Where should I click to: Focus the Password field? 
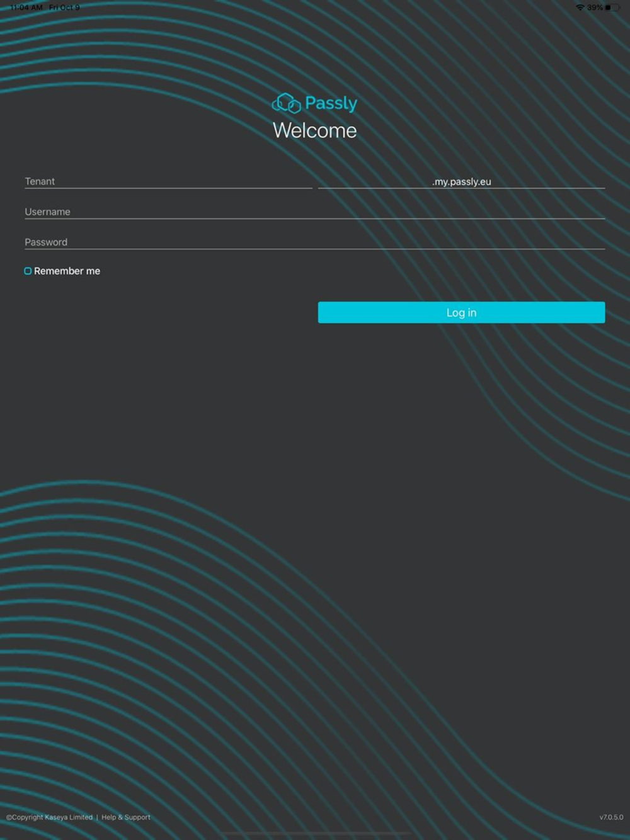pyautogui.click(x=314, y=242)
